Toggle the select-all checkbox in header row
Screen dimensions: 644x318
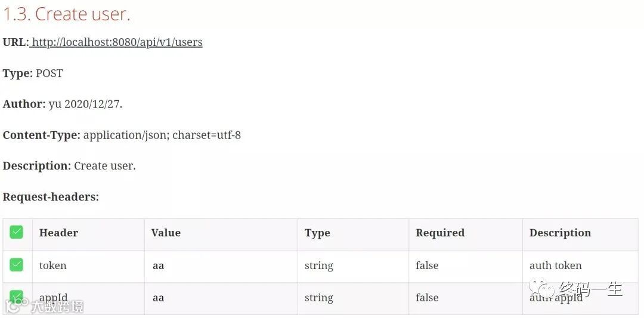tap(17, 232)
